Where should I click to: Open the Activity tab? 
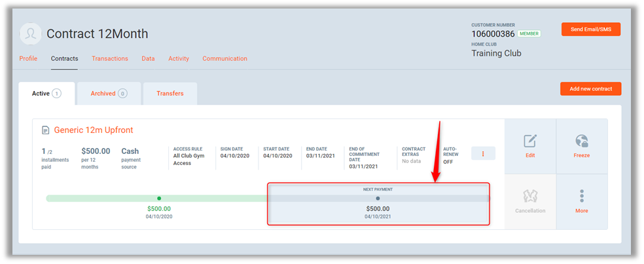click(179, 58)
